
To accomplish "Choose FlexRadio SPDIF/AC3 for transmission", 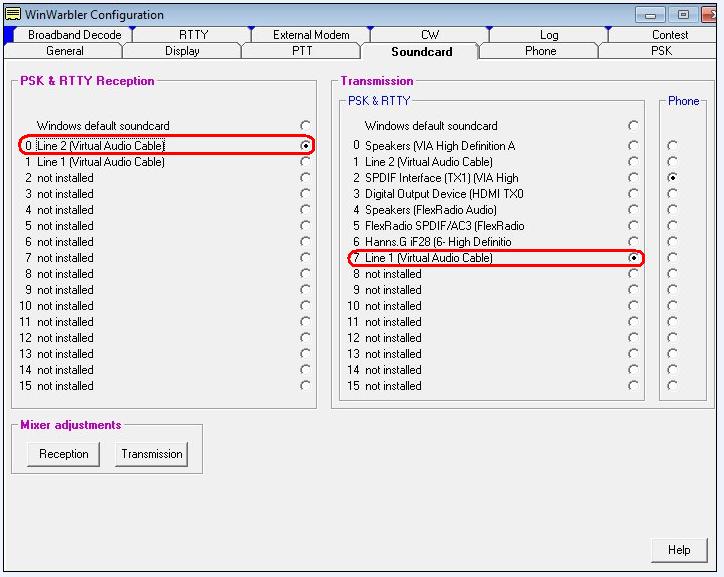I will click(x=633, y=226).
